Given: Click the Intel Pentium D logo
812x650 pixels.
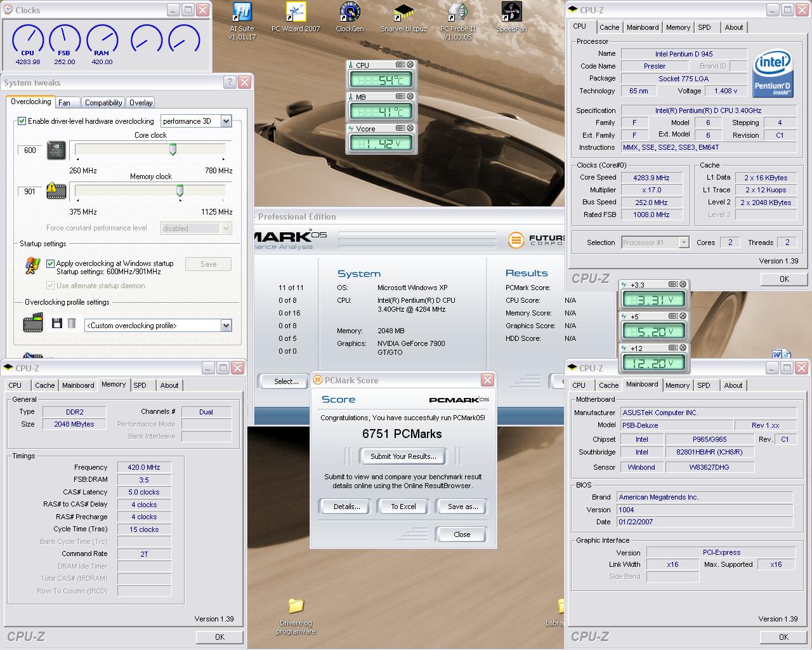Looking at the screenshot, I should (x=773, y=74).
